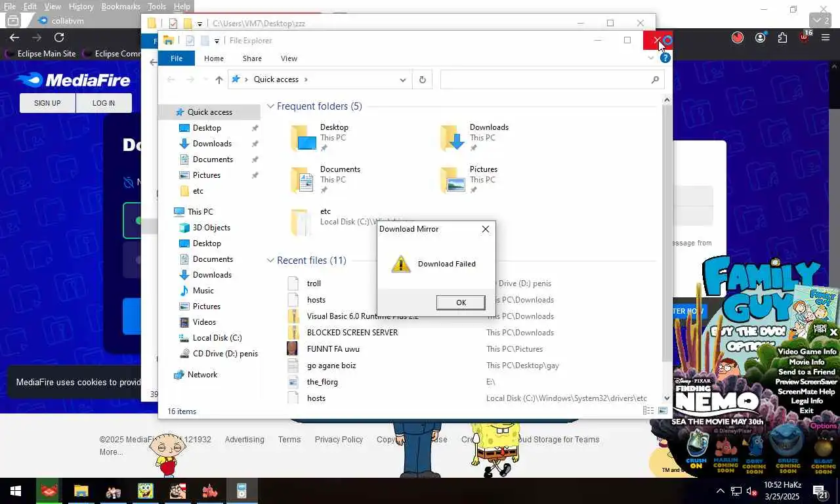The width and height of the screenshot is (840, 504).
Task: Open Videos in the sidebar
Action: 204,322
